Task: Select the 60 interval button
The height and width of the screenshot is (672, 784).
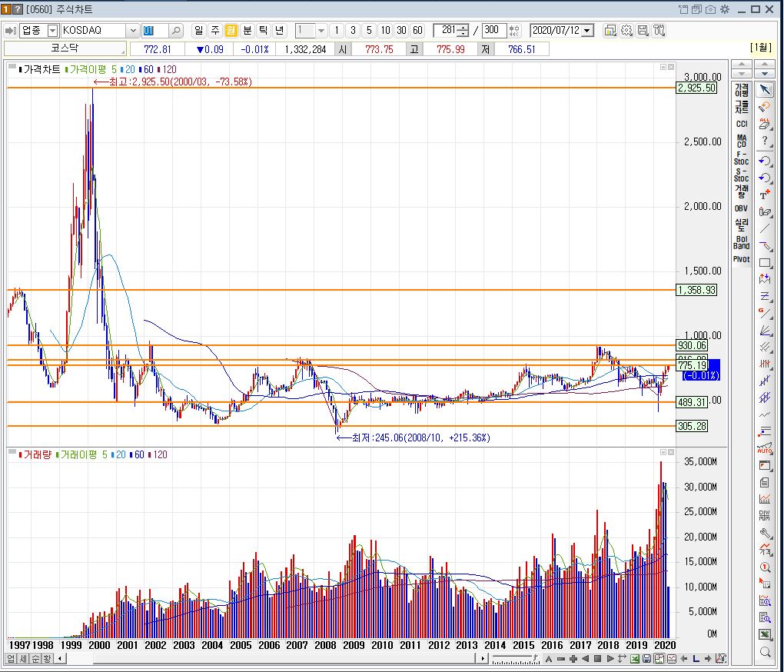Action: pyautogui.click(x=417, y=31)
